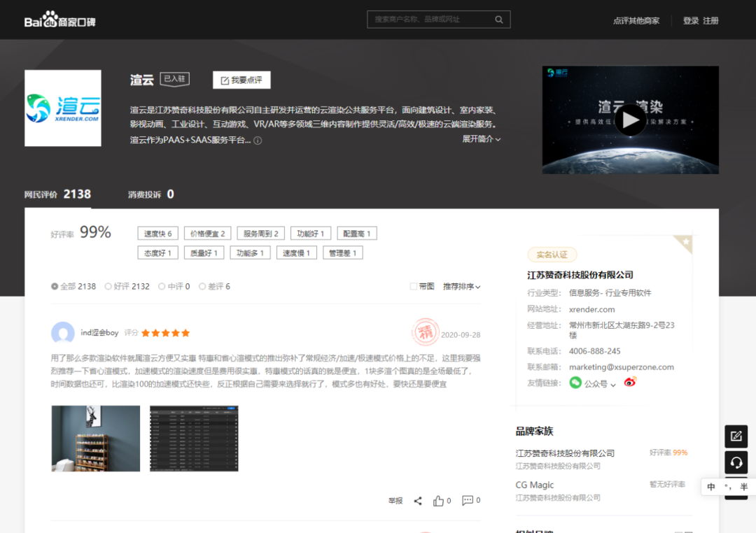Click the headset customer service icon

tap(736, 462)
